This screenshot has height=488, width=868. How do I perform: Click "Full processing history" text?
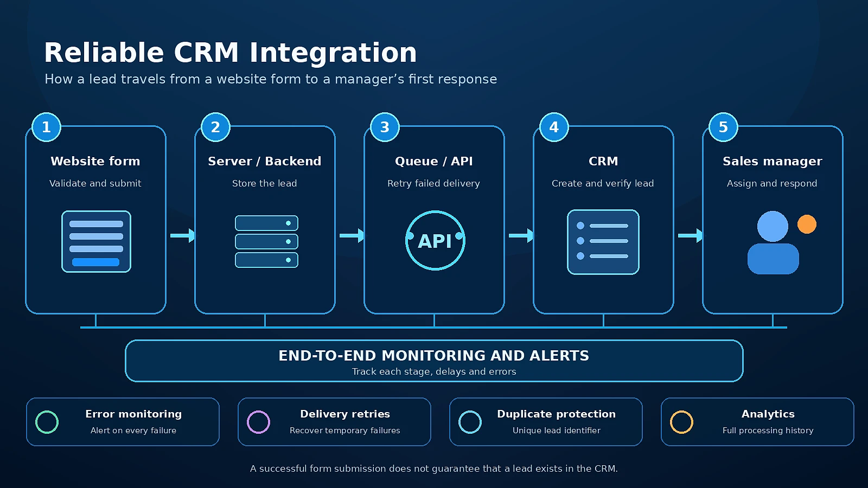click(768, 431)
